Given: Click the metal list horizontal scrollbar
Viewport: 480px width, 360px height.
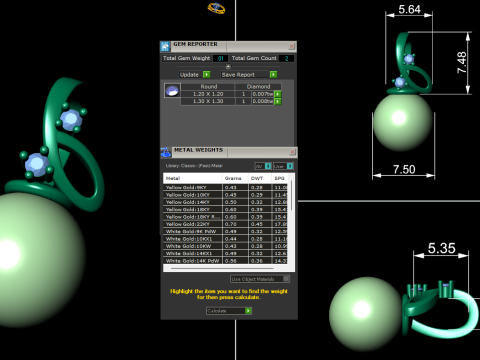Looking at the screenshot, I should click(223, 268).
